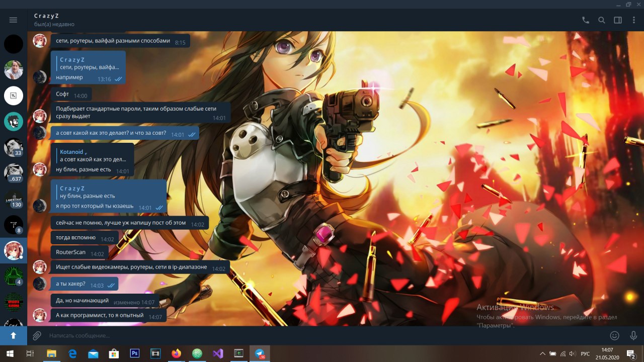Viewport: 644px width, 362px height.
Task: Start a voice call with CrazyZ
Action: click(x=586, y=20)
